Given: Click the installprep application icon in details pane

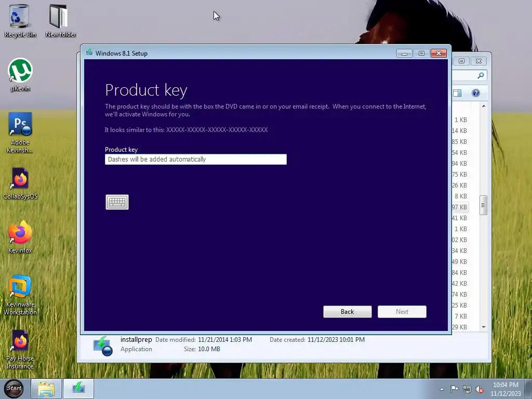Looking at the screenshot, I should click(103, 346).
